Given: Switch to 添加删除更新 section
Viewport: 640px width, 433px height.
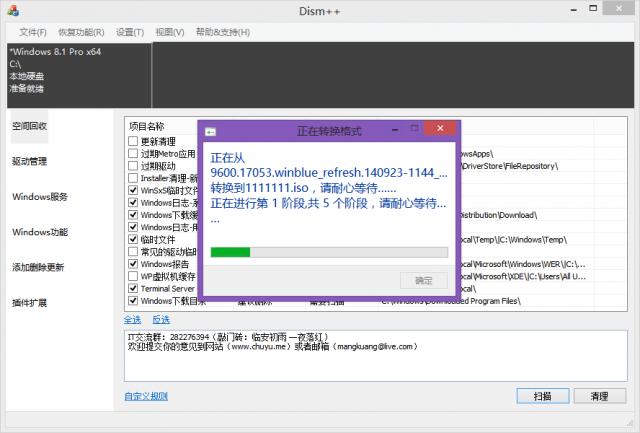Looking at the screenshot, I should (x=38, y=267).
